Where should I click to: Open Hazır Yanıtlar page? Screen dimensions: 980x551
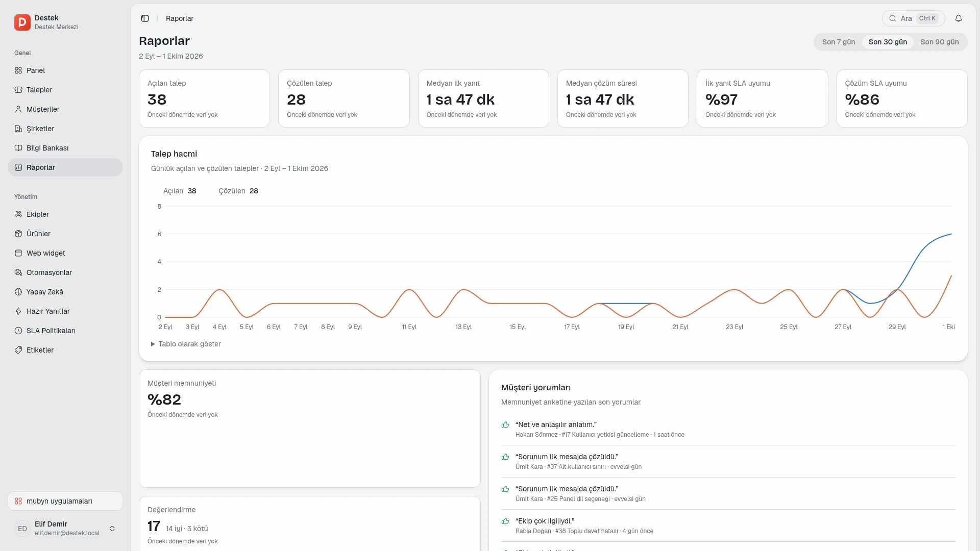[x=65, y=311]
